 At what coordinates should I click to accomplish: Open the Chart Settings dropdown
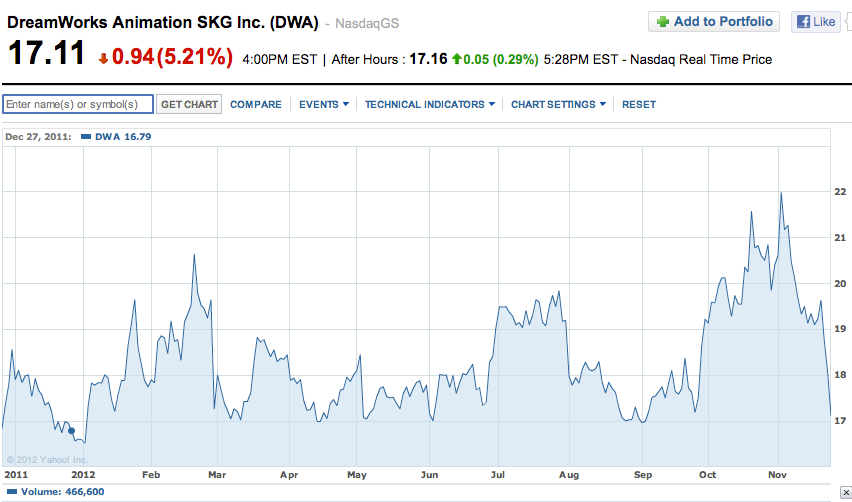[x=558, y=104]
